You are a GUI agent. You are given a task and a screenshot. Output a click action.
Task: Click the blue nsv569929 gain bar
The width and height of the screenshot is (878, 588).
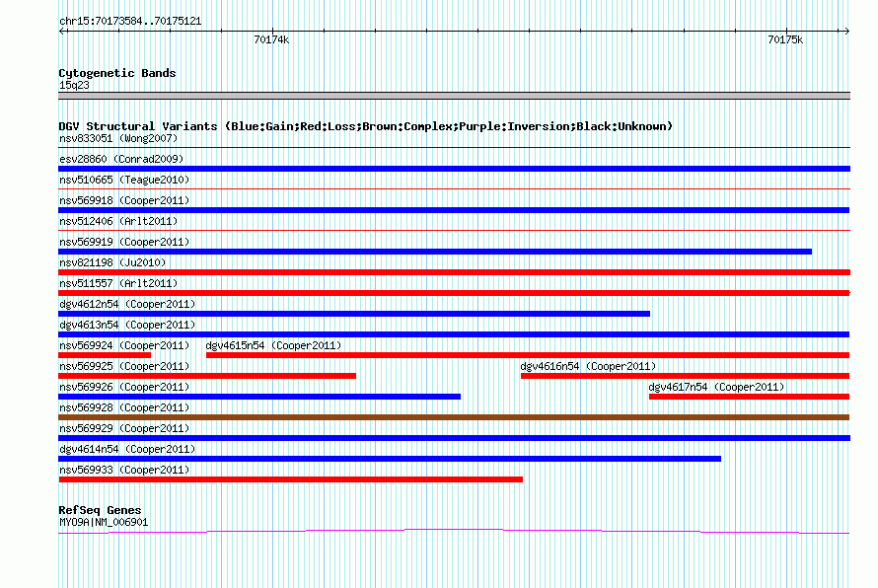point(454,438)
